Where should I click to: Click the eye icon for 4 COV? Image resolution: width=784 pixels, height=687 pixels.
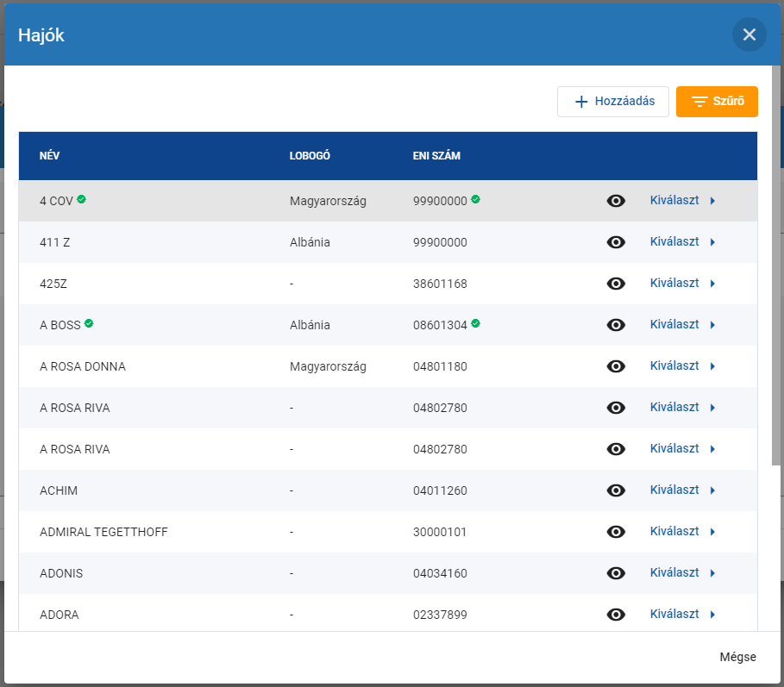coord(616,201)
